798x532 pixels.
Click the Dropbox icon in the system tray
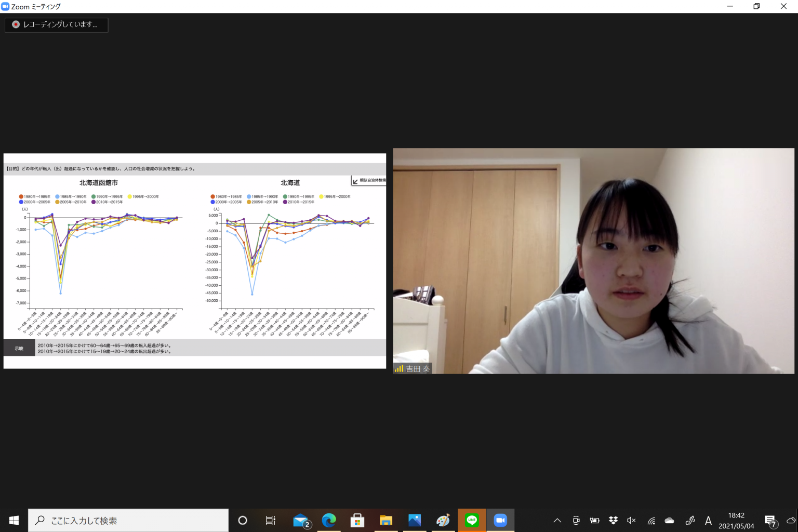613,520
